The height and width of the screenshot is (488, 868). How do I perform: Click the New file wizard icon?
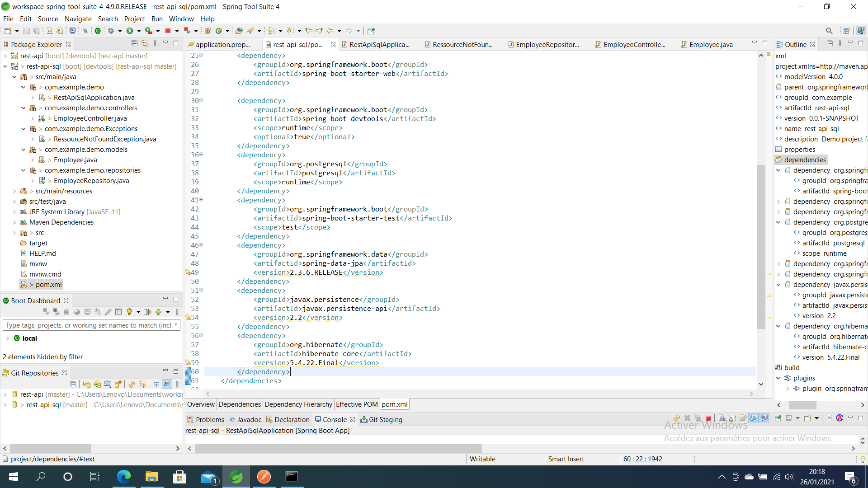coord(8,31)
